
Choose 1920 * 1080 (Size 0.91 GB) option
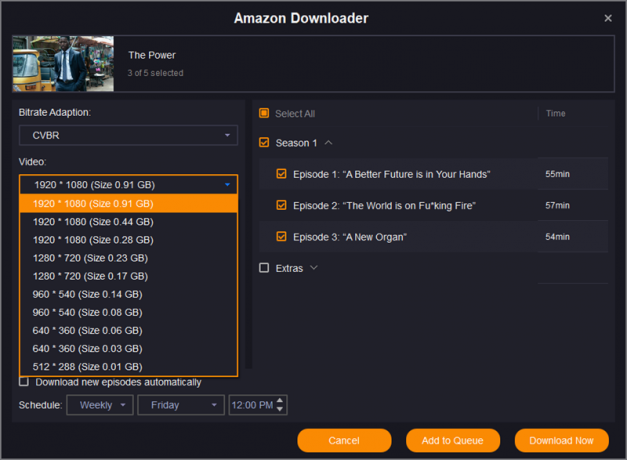coord(128,204)
